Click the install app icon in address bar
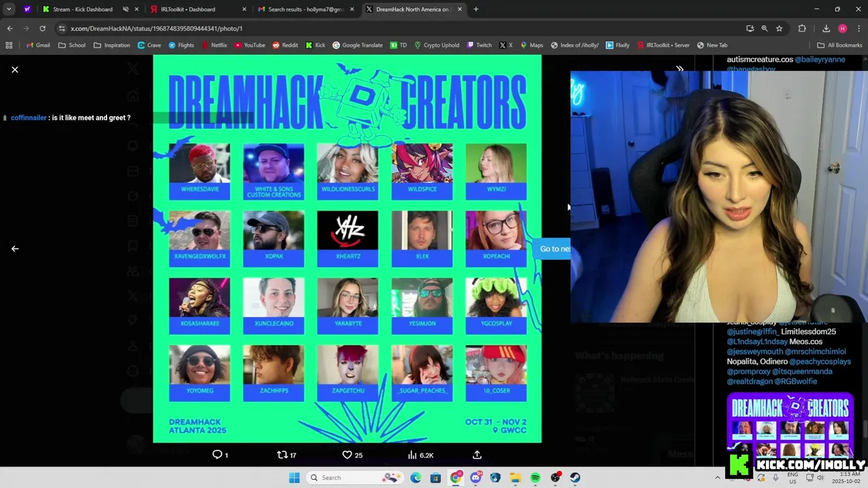 (750, 28)
